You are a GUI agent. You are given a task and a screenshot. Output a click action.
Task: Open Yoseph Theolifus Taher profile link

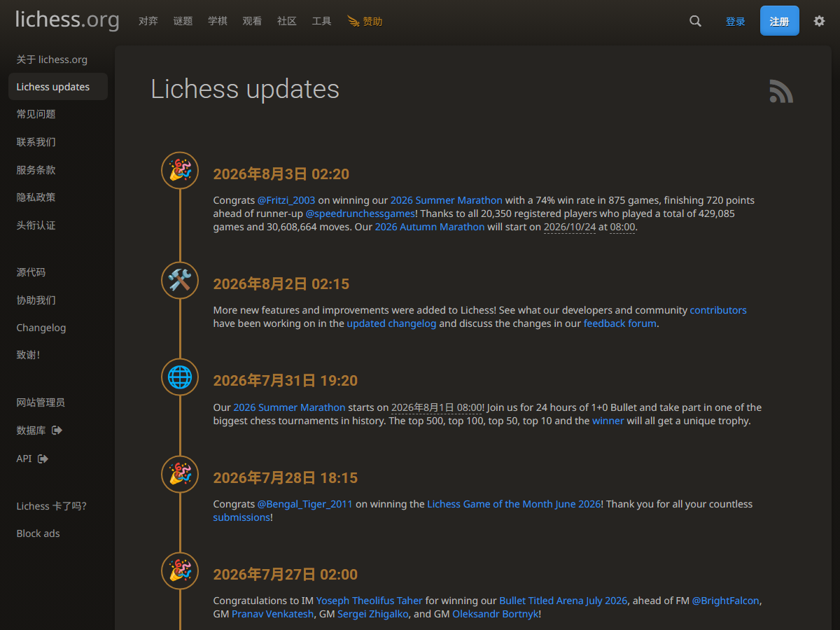370,601
